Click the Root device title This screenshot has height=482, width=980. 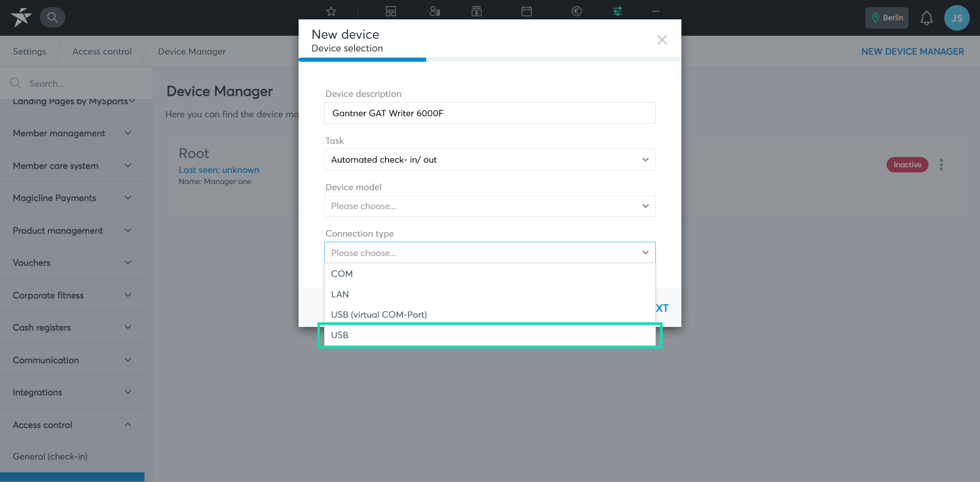click(194, 154)
